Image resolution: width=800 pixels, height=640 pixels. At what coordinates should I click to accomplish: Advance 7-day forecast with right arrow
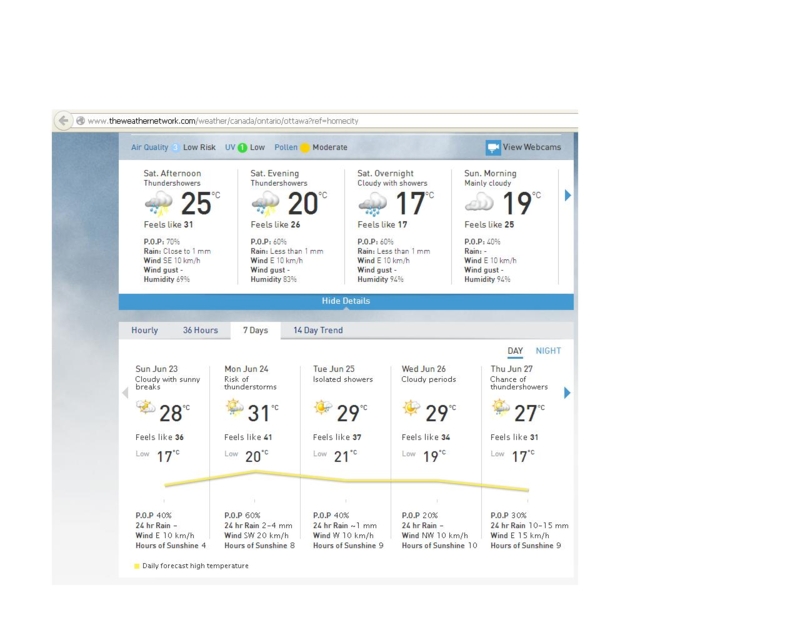(568, 393)
